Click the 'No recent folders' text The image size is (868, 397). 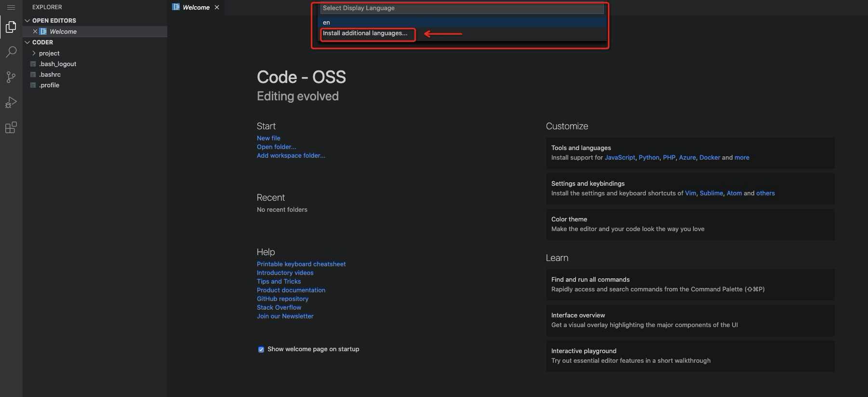282,209
